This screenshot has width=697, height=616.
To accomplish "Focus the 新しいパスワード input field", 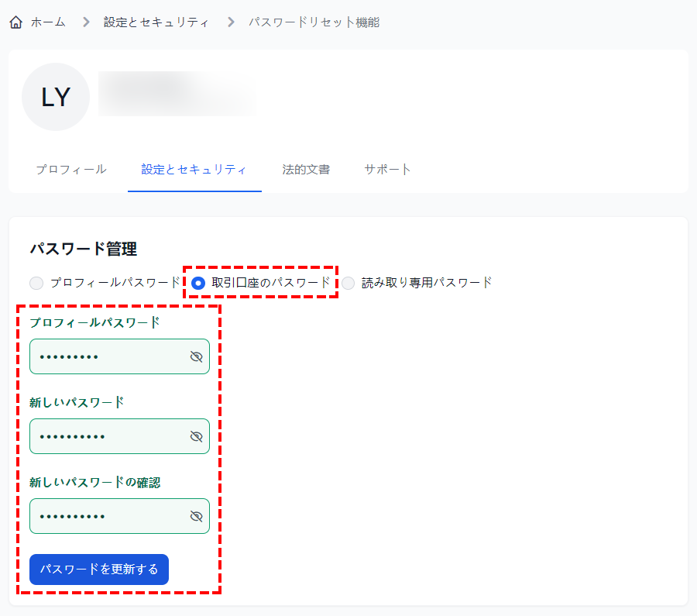I will point(119,436).
